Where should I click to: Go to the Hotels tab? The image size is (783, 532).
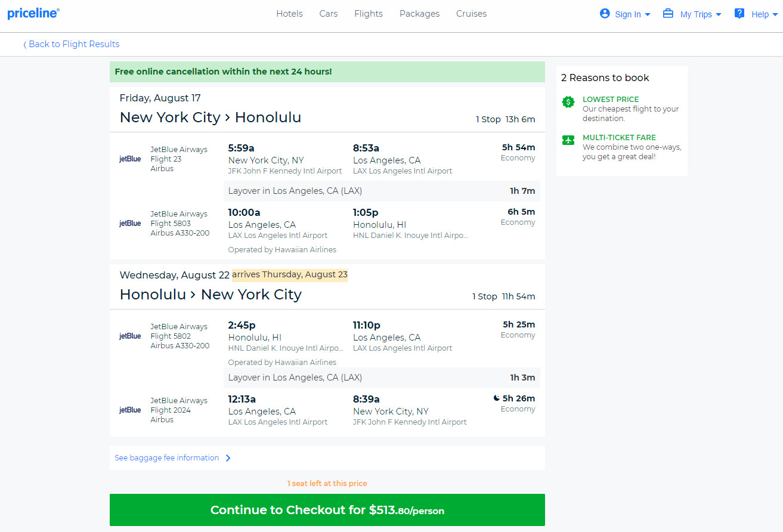(x=289, y=14)
